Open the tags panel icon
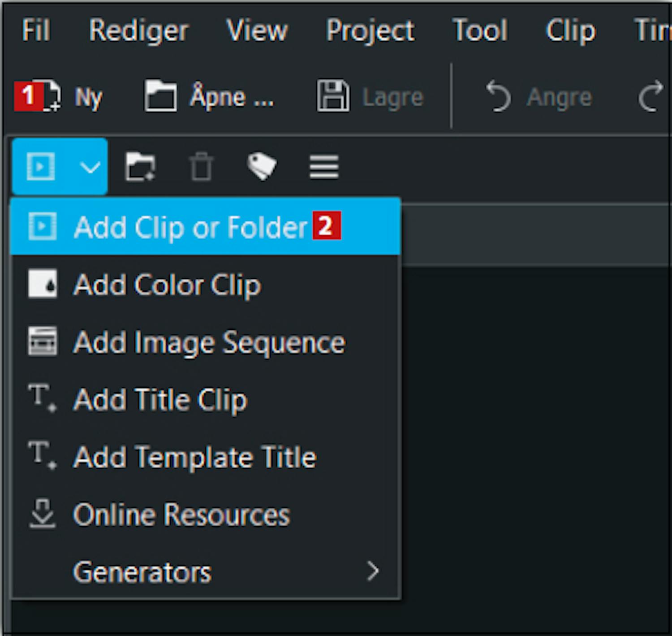 (x=262, y=166)
